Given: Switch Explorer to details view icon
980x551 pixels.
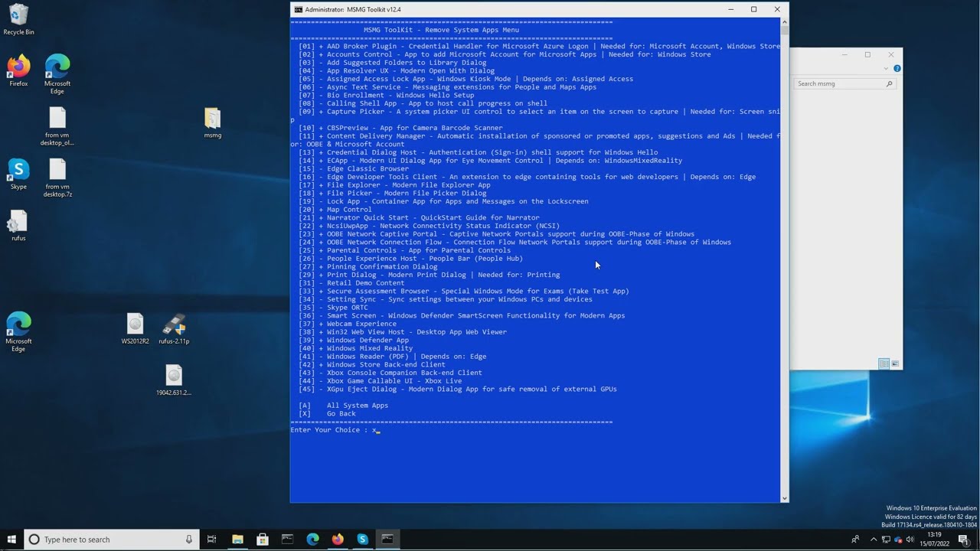Looking at the screenshot, I should click(884, 364).
